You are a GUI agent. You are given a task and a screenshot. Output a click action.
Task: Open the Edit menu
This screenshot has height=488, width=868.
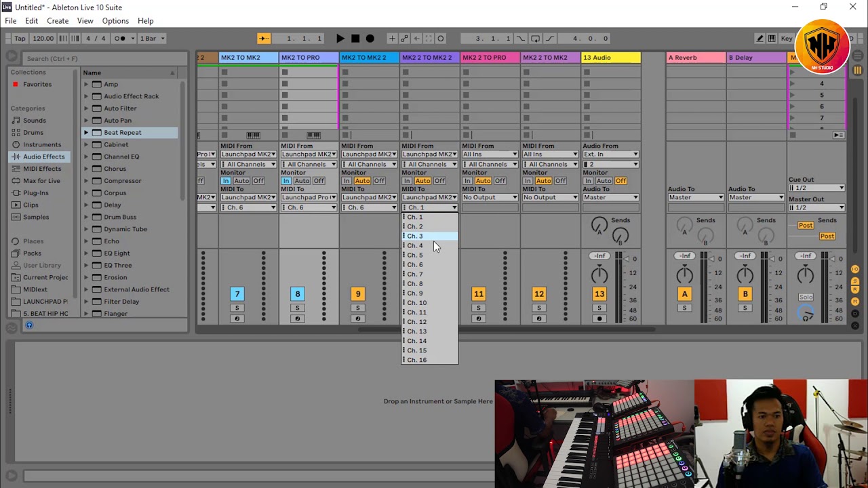31,21
